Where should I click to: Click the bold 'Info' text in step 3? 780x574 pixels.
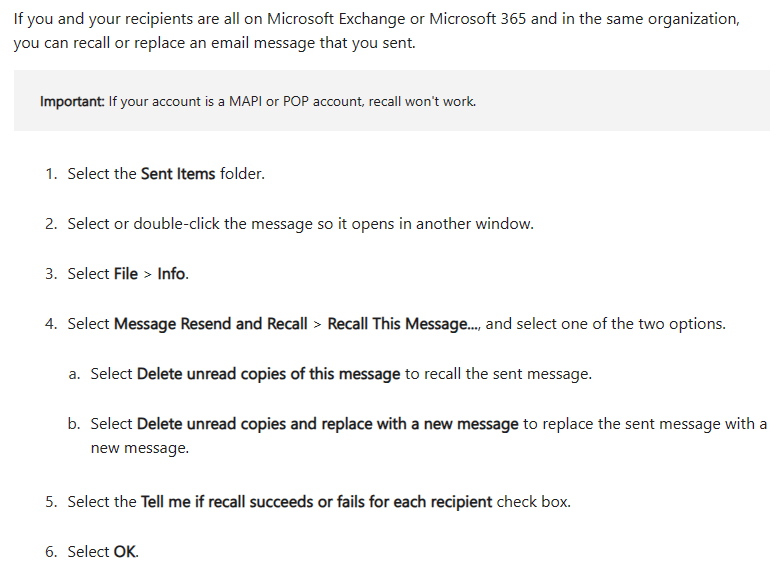pyautogui.click(x=172, y=274)
